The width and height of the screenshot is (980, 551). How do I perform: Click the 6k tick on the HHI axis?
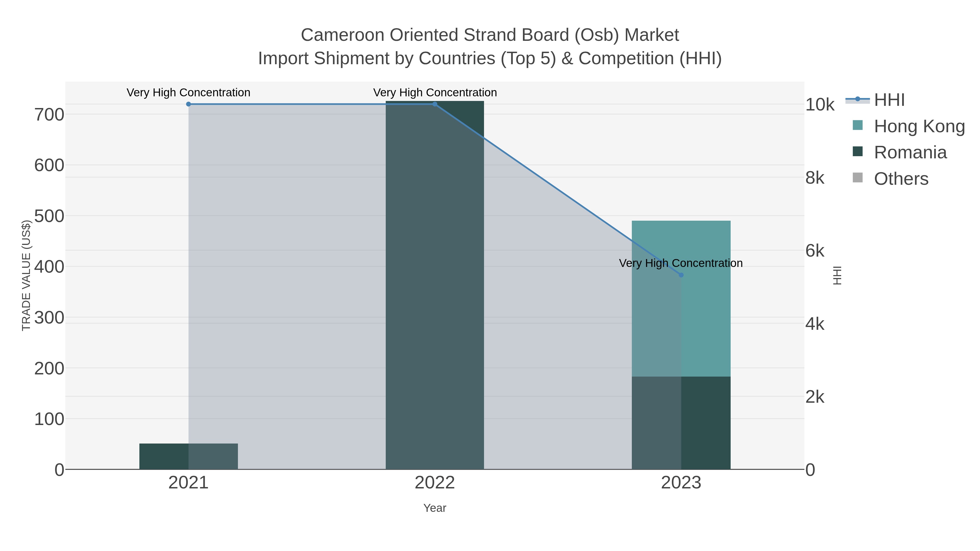(815, 251)
